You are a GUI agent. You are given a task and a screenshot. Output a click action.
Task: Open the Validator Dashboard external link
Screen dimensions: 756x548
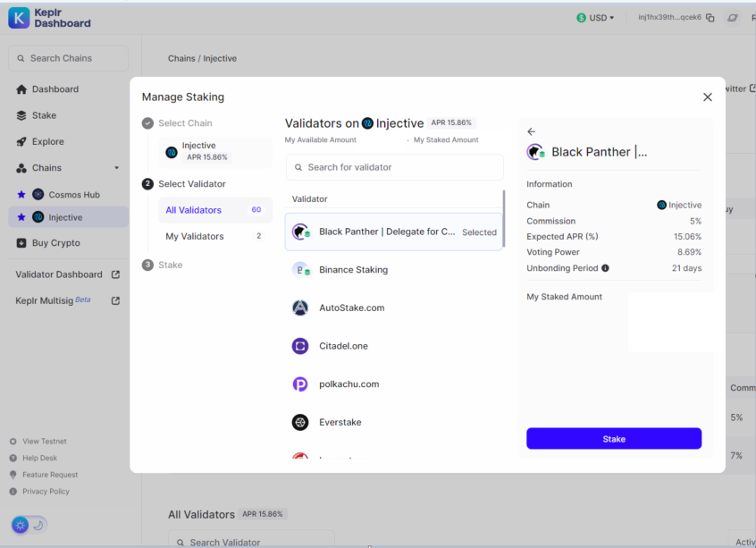coord(68,274)
